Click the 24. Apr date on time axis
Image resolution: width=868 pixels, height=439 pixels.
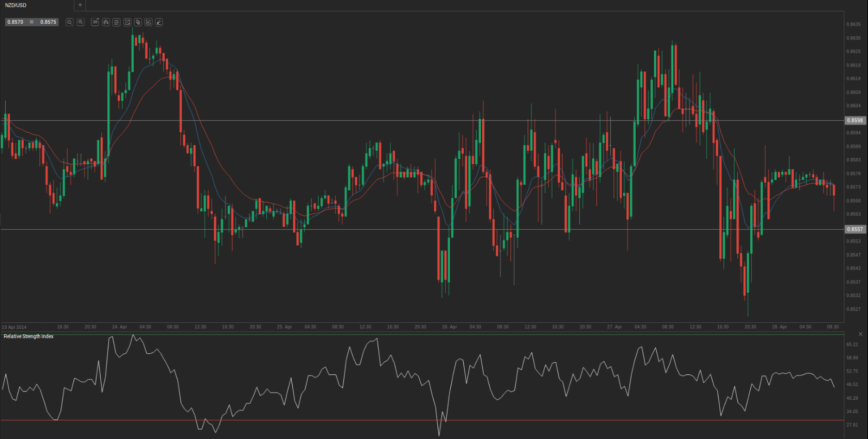point(119,327)
